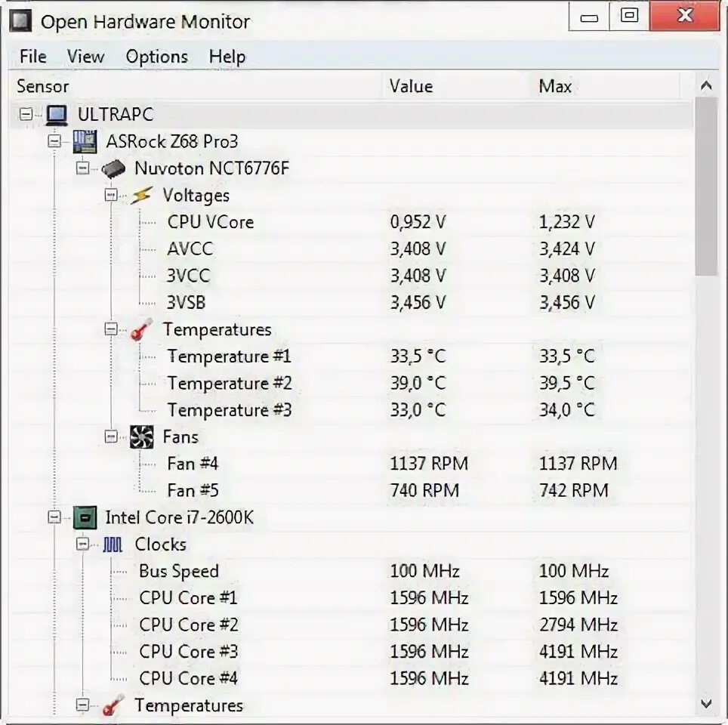728x725 pixels.
Task: Click the vertical scrollbar thumb
Action: coord(706,187)
